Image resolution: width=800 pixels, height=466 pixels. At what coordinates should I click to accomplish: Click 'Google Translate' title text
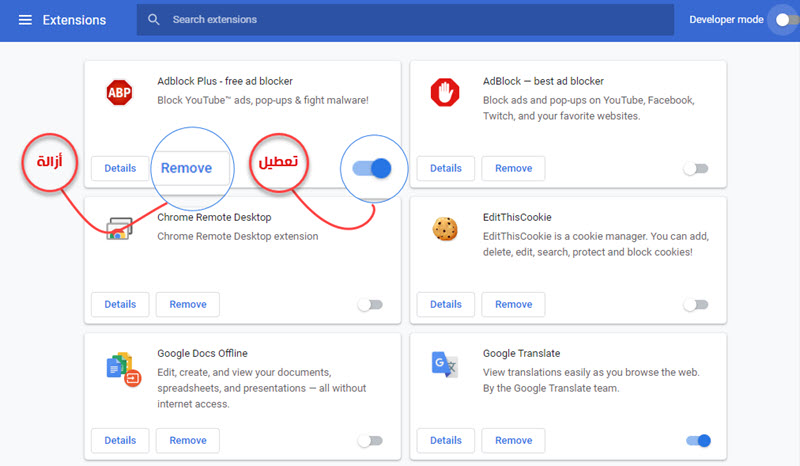pos(521,353)
